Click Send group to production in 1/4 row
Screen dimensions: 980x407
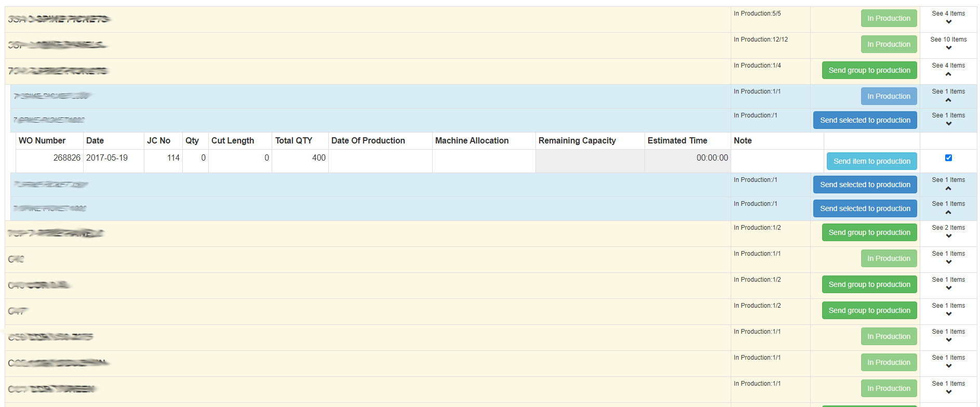click(869, 71)
